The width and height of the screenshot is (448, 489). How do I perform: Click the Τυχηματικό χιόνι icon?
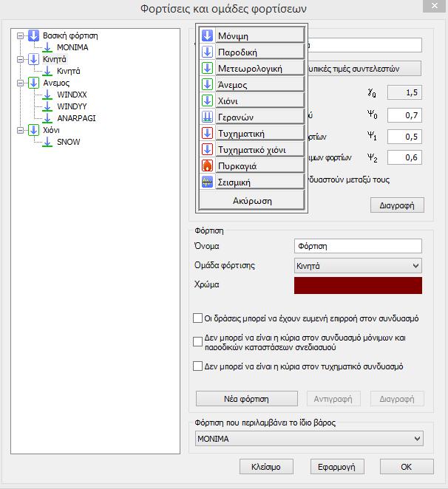(207, 148)
